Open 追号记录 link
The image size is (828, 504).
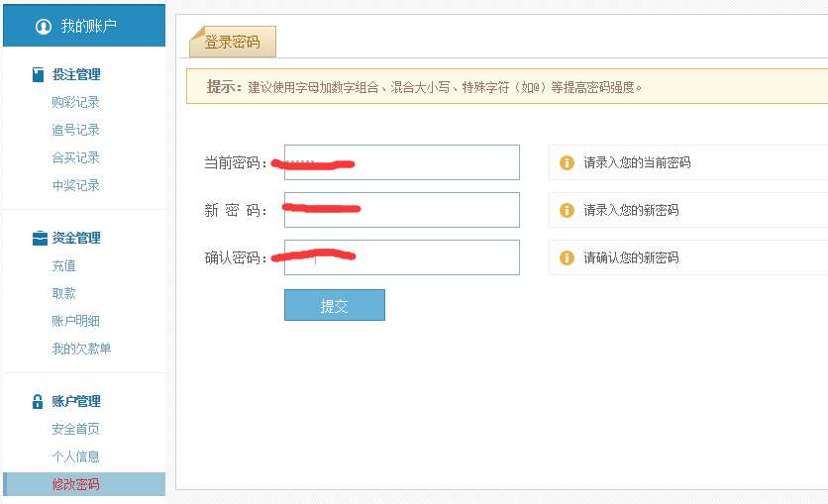click(x=75, y=130)
